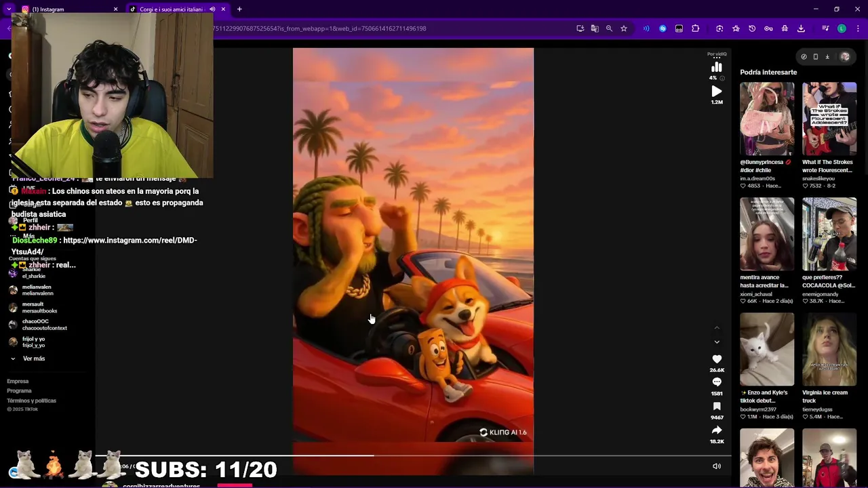
Task: Open browser history clock icon
Action: (x=752, y=28)
